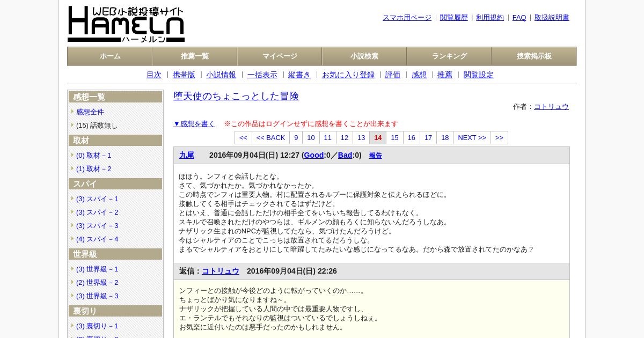Open the ランキング navigation tab

449,56
